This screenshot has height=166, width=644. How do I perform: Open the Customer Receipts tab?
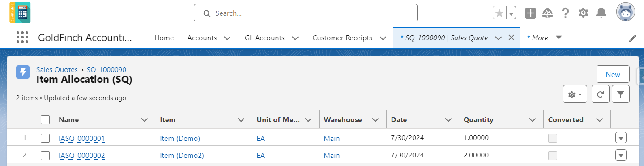pyautogui.click(x=342, y=38)
